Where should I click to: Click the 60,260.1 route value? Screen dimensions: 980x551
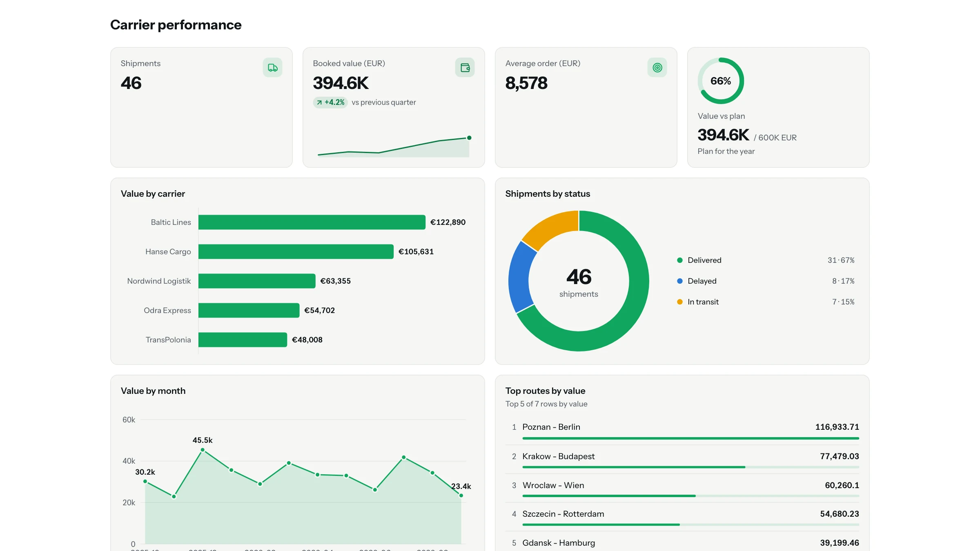(x=842, y=485)
